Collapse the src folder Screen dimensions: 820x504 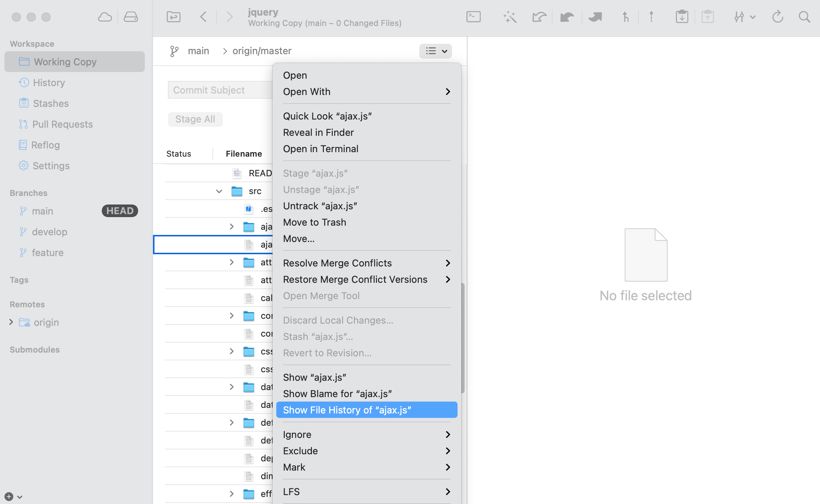click(219, 192)
